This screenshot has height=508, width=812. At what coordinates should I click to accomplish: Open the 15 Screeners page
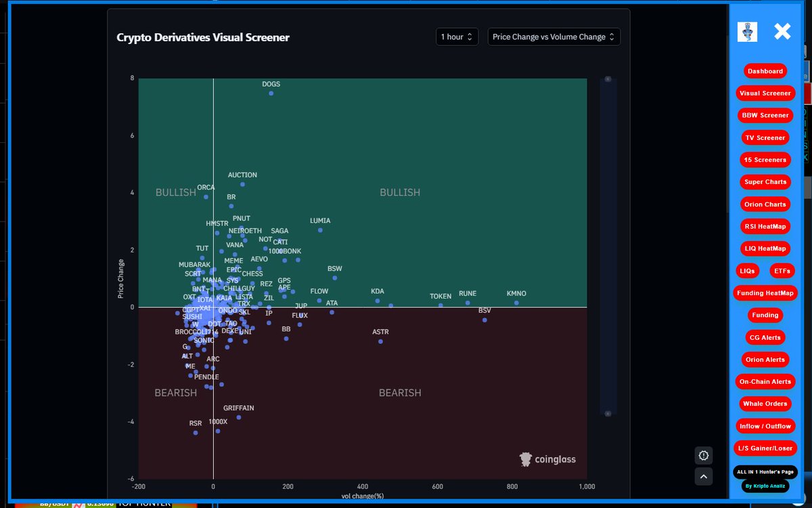(x=765, y=160)
